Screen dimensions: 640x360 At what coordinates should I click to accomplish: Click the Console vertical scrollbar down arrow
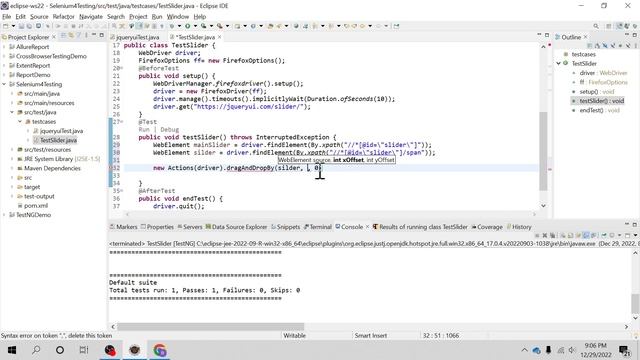[636, 318]
